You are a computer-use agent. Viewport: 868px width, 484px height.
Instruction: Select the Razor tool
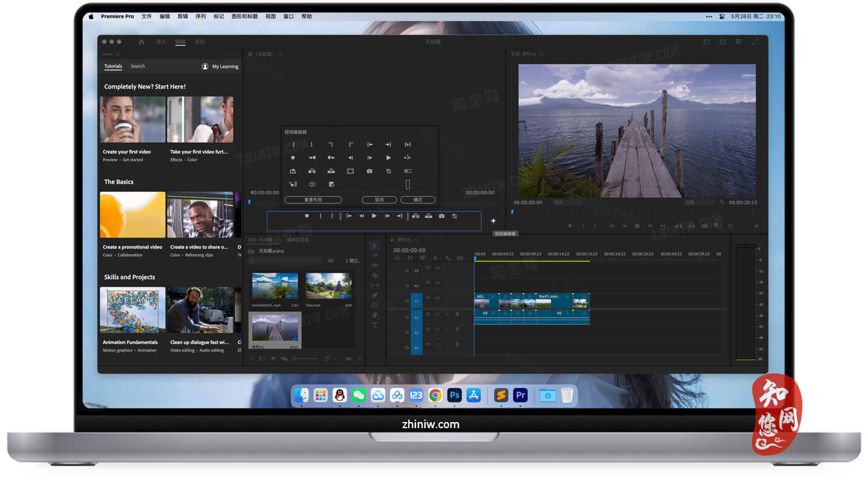click(x=375, y=275)
